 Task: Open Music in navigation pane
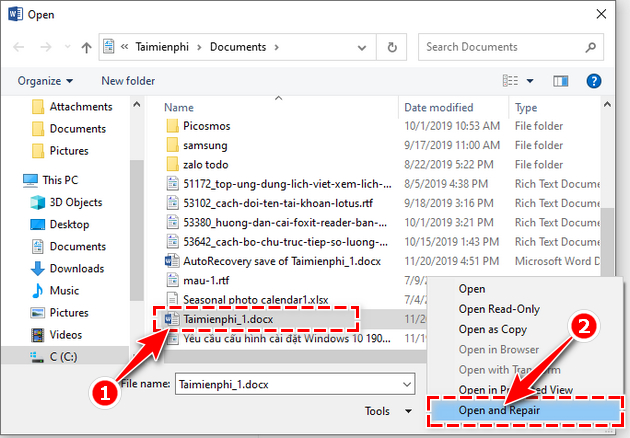[55, 291]
